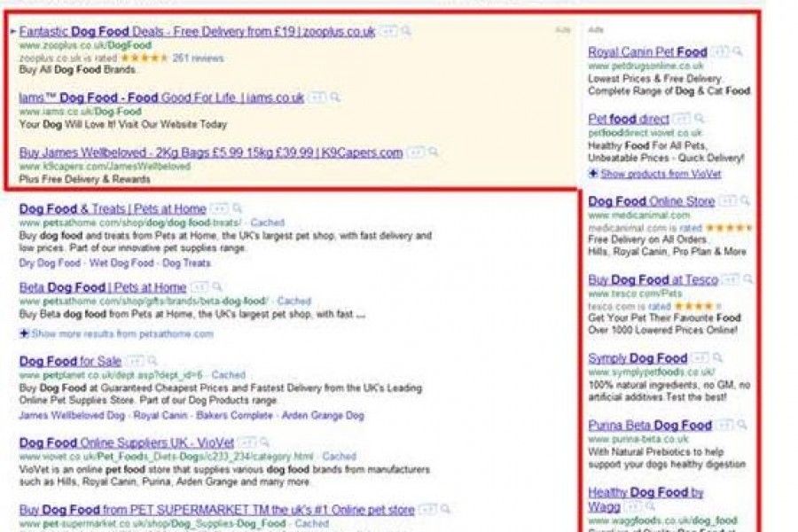Open the Iams Dog Food - Food Good For Life title
The width and height of the screenshot is (798, 532).
161,98
